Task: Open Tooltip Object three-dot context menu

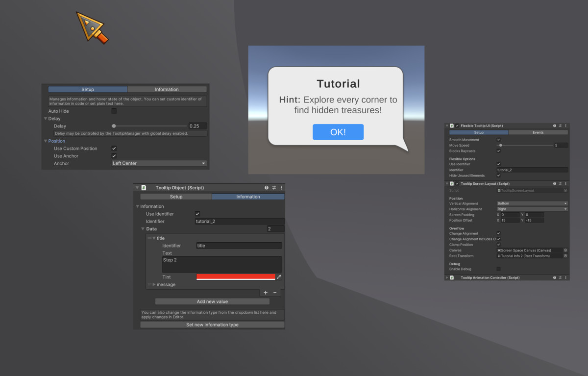Action: point(281,188)
